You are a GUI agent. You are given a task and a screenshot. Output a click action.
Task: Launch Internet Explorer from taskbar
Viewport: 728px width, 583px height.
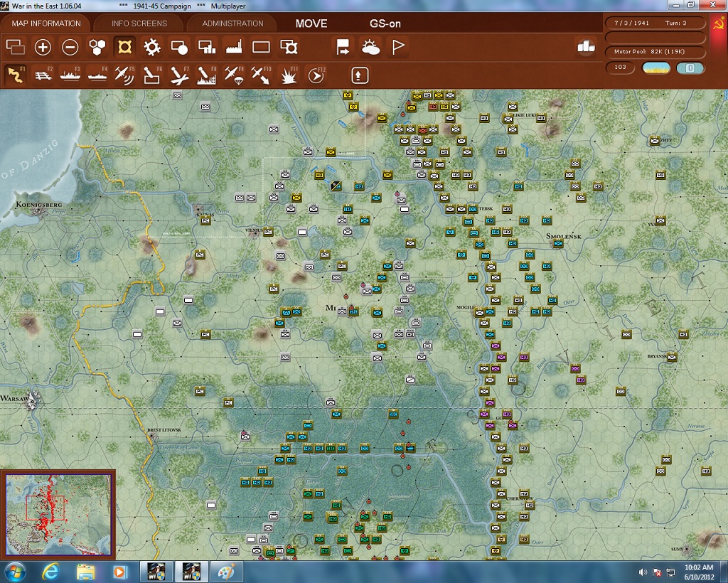(x=50, y=572)
